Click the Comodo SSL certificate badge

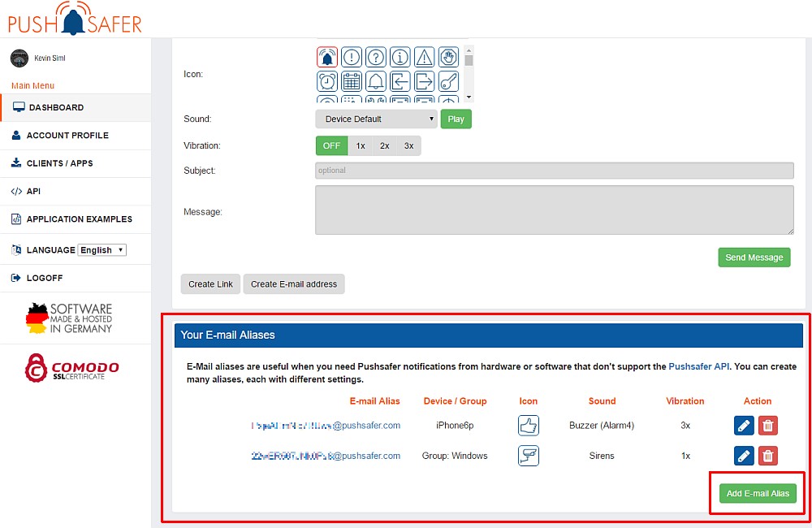pos(71,369)
